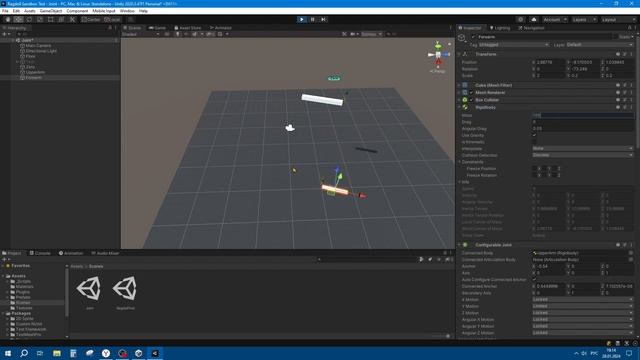The width and height of the screenshot is (640, 360).
Task: Open the Interpolate dropdown
Action: pos(582,149)
